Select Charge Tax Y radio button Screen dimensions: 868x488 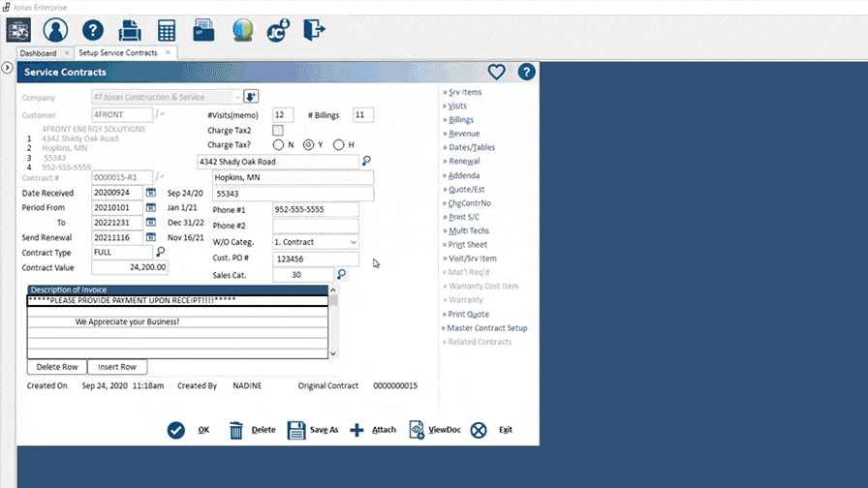pyautogui.click(x=308, y=145)
